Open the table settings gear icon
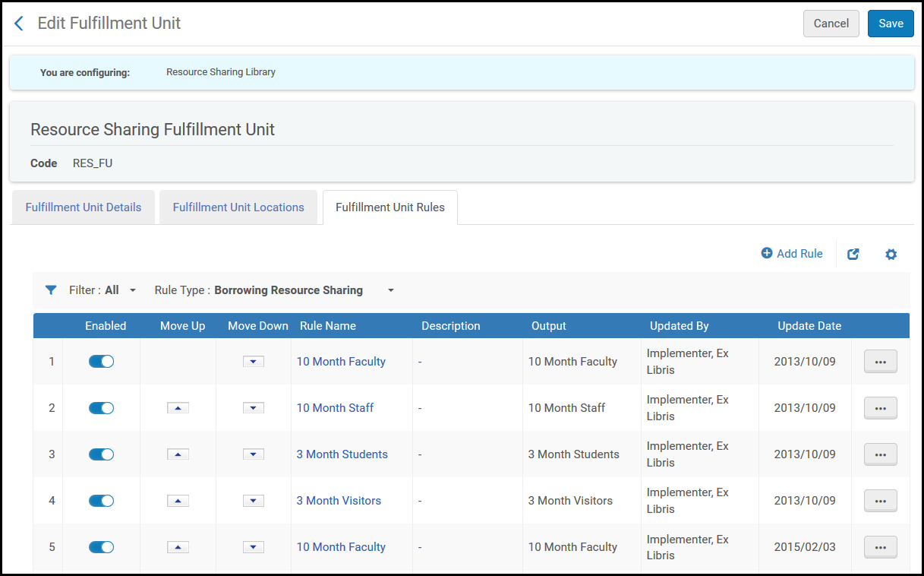 point(891,255)
